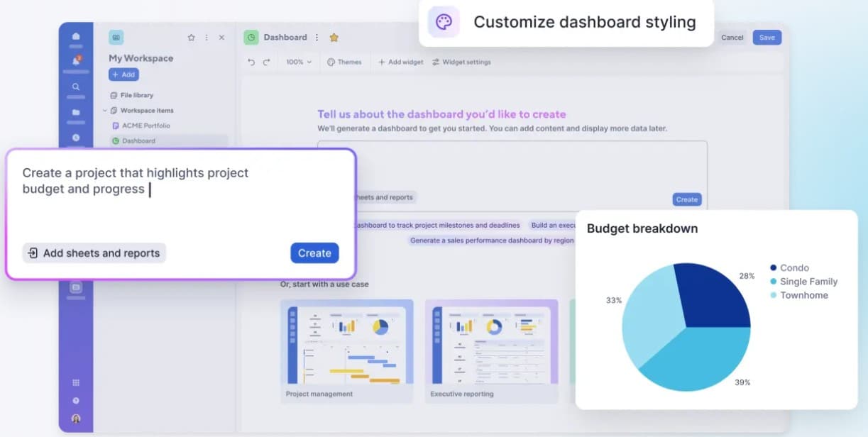This screenshot has width=868, height=437.
Task: Save the dashboard
Action: [767, 38]
